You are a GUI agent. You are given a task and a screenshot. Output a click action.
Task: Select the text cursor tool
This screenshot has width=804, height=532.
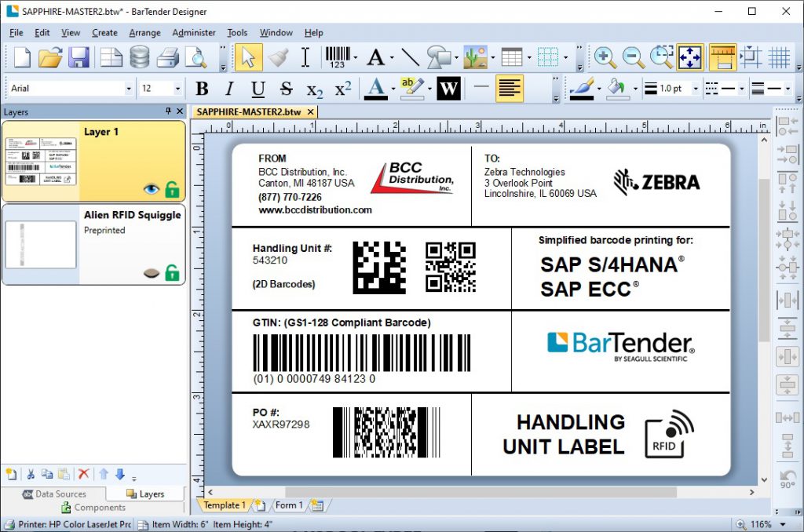point(305,57)
